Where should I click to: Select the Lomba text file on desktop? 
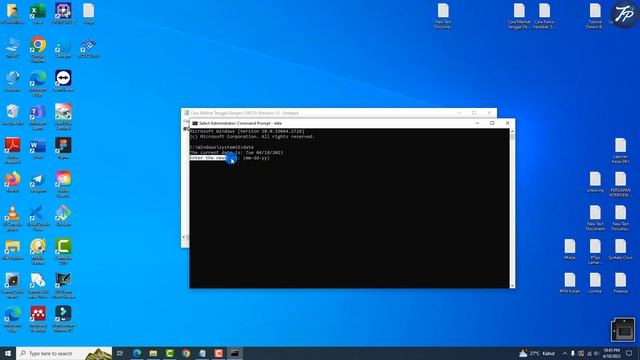[x=595, y=283]
